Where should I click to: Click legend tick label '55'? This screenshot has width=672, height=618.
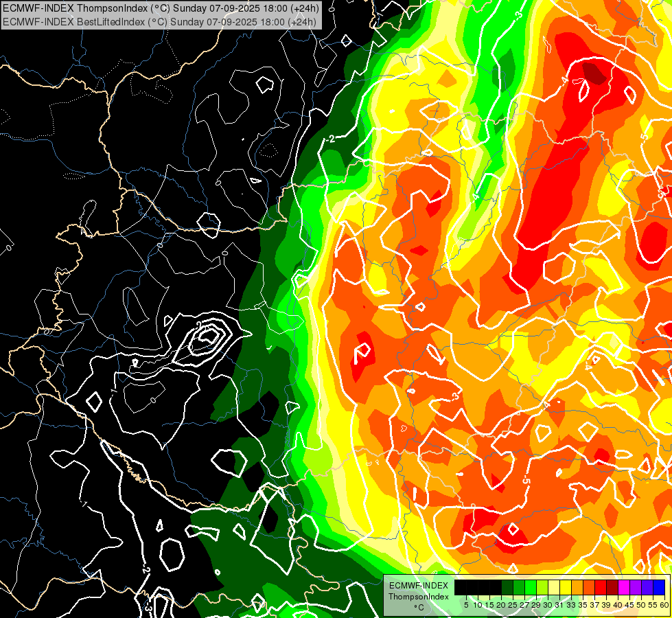[653, 605]
